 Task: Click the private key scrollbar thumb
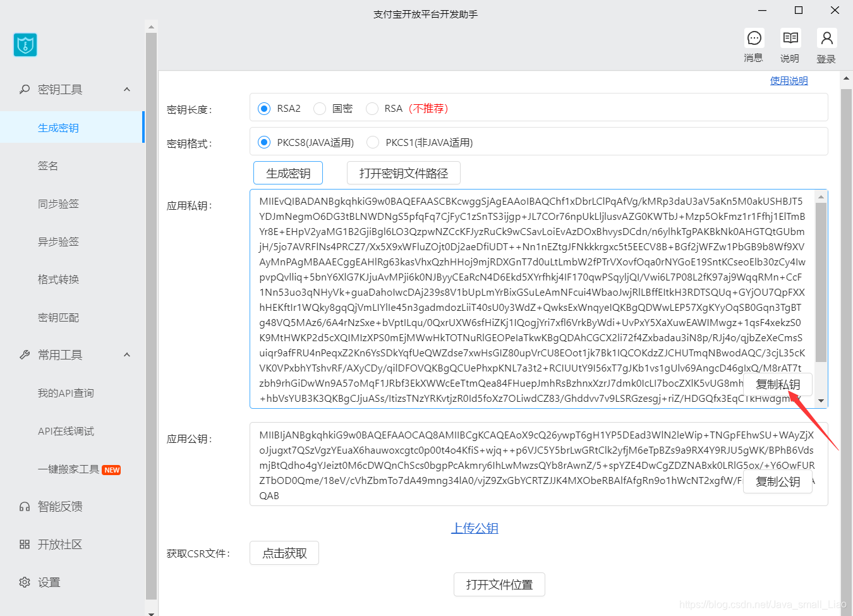(x=821, y=282)
